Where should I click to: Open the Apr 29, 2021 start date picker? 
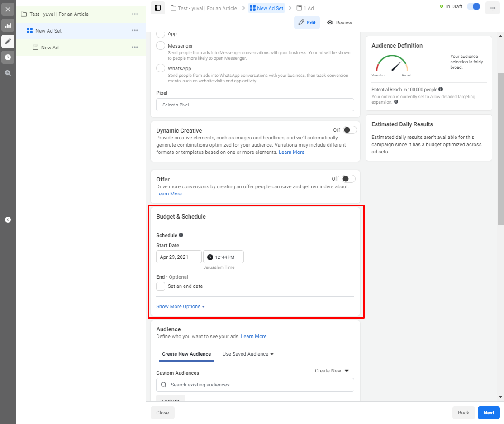point(179,257)
